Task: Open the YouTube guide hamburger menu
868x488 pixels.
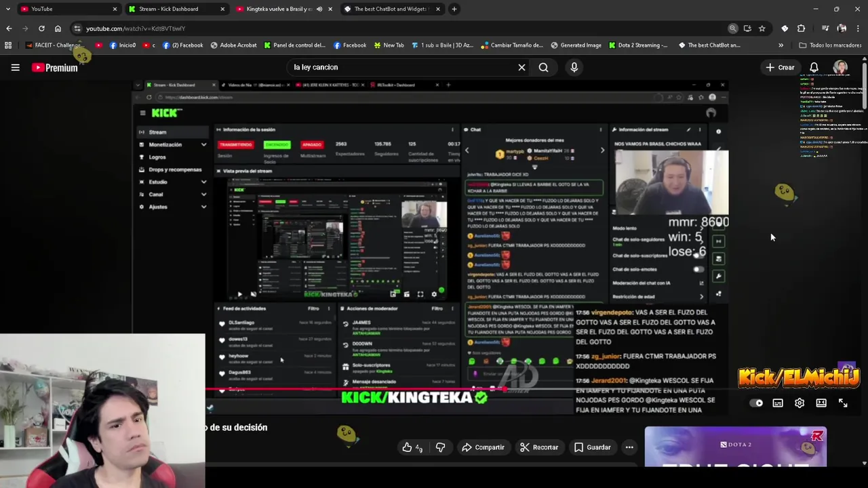Action: pyautogui.click(x=15, y=67)
